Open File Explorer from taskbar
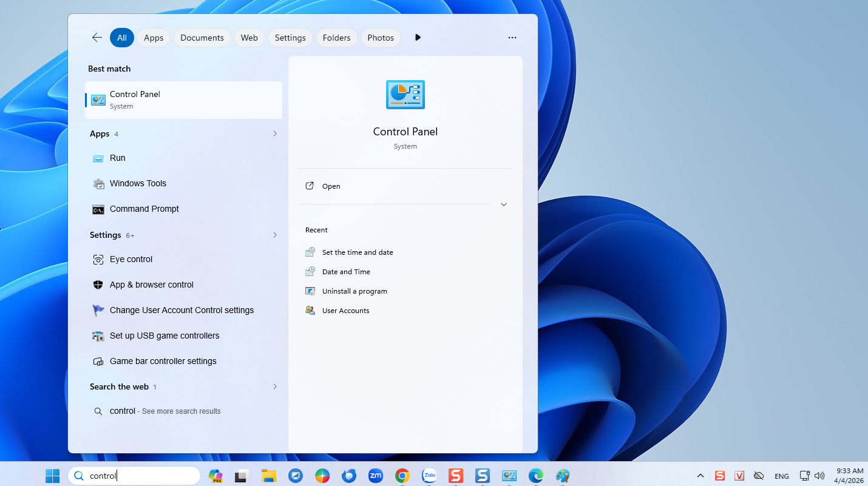The height and width of the screenshot is (486, 868). tap(269, 476)
